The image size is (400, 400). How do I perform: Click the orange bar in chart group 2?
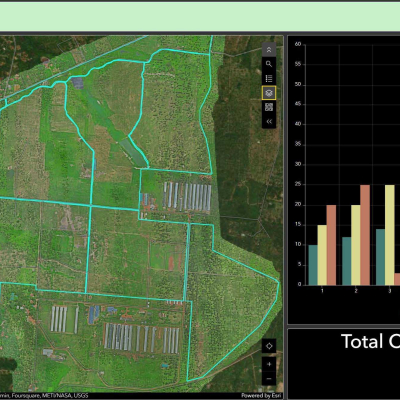pos(365,235)
